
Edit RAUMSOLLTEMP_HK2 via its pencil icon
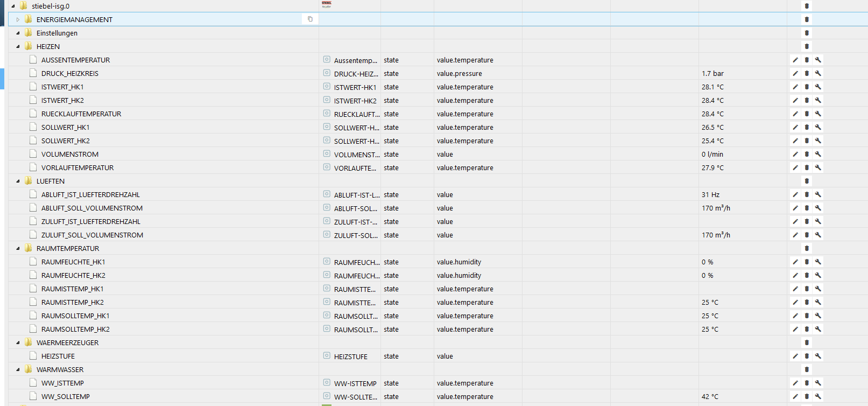click(x=795, y=329)
